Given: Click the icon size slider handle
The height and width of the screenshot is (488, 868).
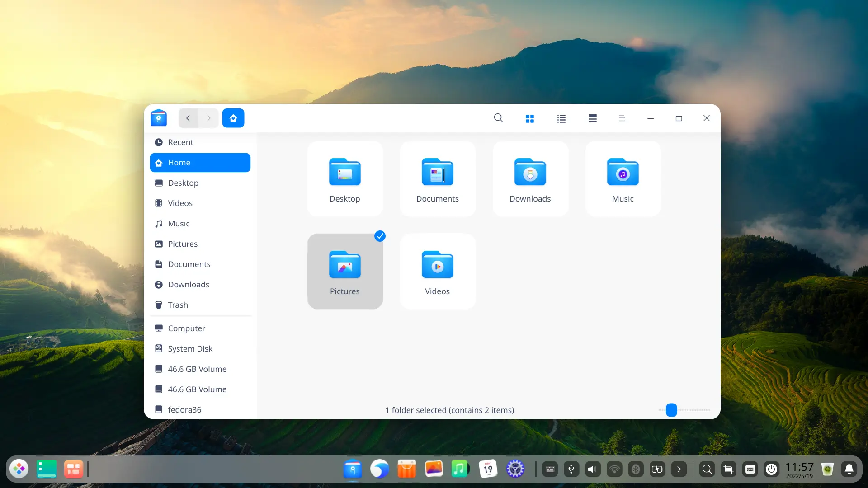Looking at the screenshot, I should [671, 410].
